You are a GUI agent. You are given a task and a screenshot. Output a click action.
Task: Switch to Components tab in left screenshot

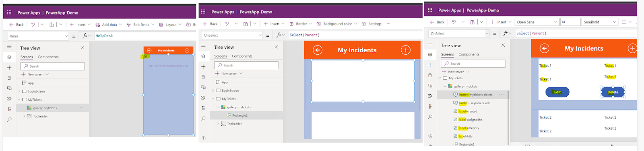(48, 57)
